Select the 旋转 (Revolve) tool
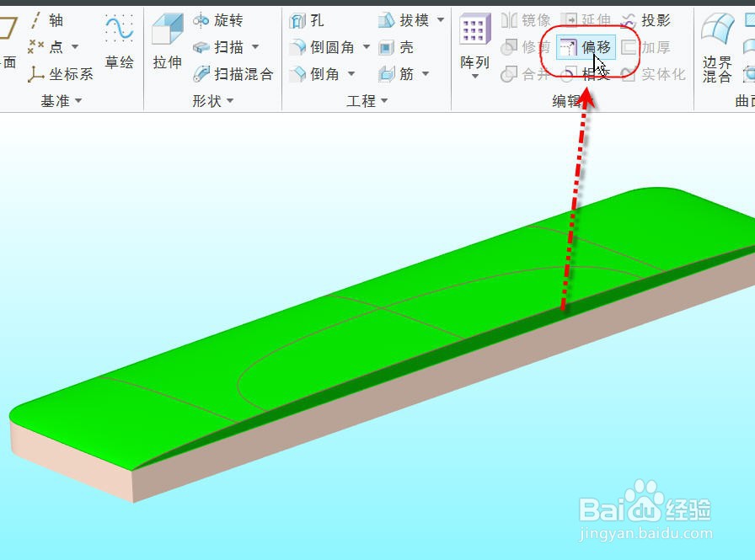The height and width of the screenshot is (560, 755). coord(218,20)
